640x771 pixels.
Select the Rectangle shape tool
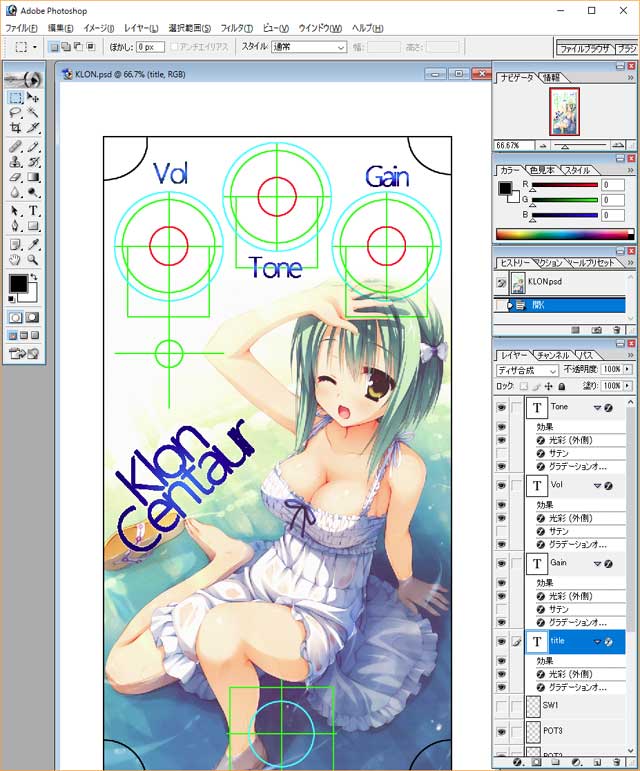[33, 226]
